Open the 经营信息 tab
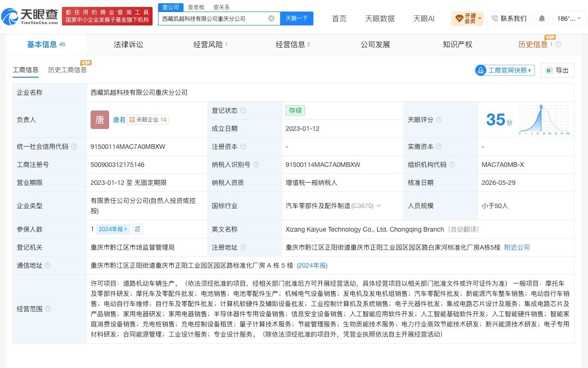588x368 pixels. [293, 44]
